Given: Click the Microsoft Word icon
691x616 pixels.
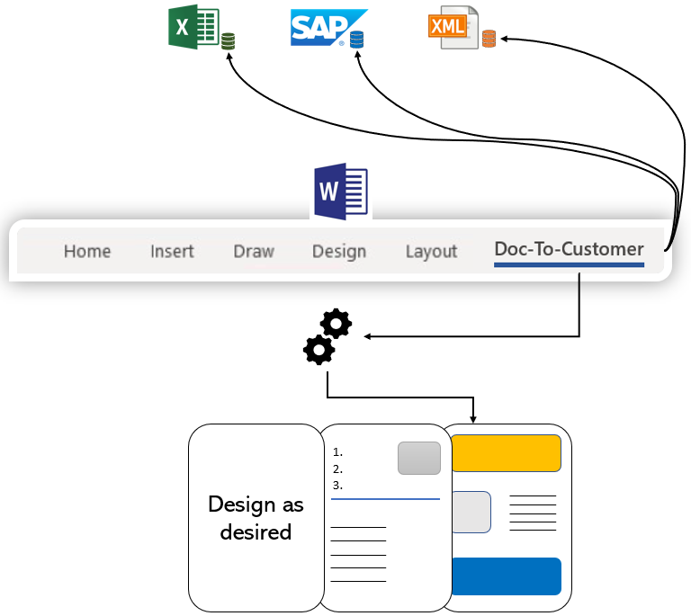Looking at the screenshot, I should coord(341,192).
